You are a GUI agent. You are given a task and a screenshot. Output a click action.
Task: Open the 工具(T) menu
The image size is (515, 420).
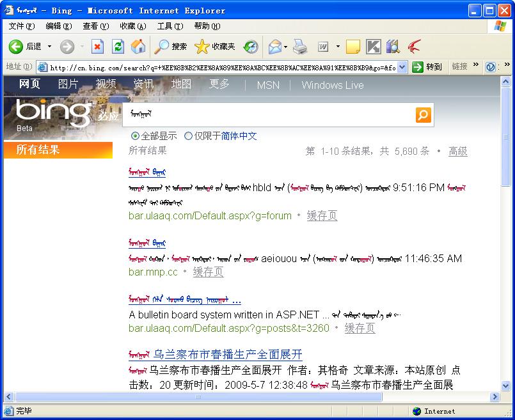[x=170, y=26]
